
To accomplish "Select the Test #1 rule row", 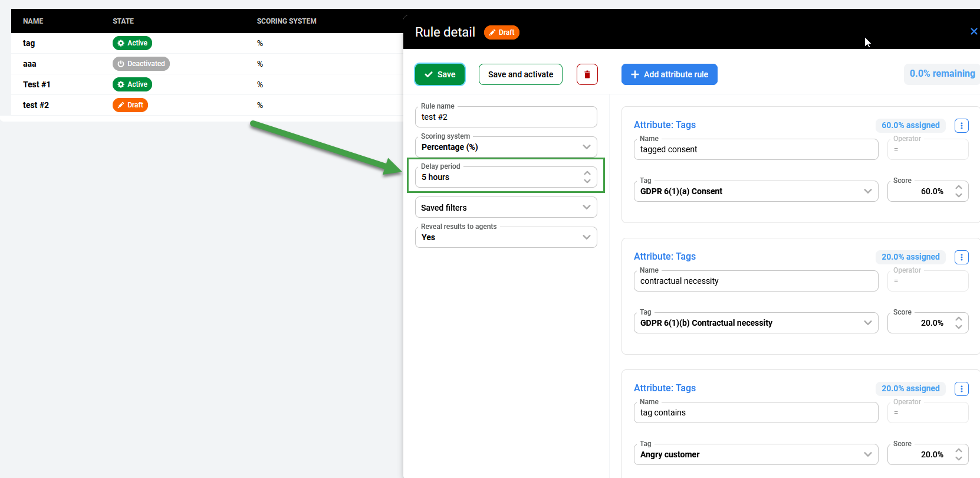I will coord(37,84).
